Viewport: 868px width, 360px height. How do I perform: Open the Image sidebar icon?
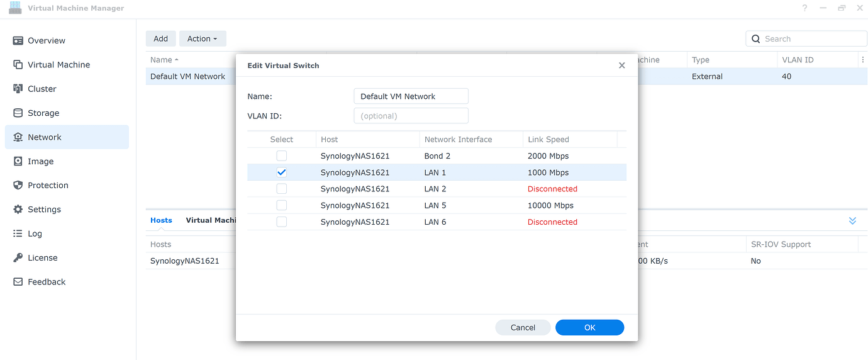pos(18,161)
